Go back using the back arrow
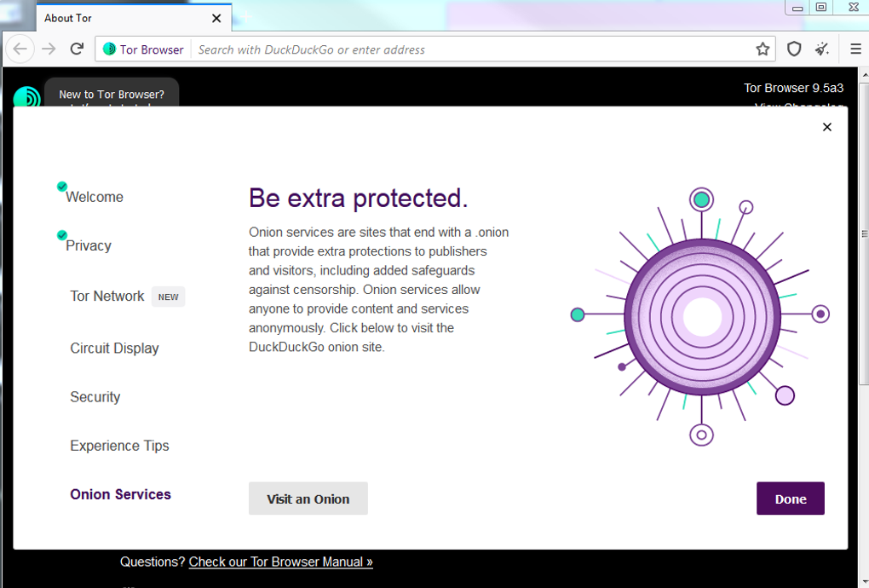The height and width of the screenshot is (588, 869). click(x=20, y=49)
